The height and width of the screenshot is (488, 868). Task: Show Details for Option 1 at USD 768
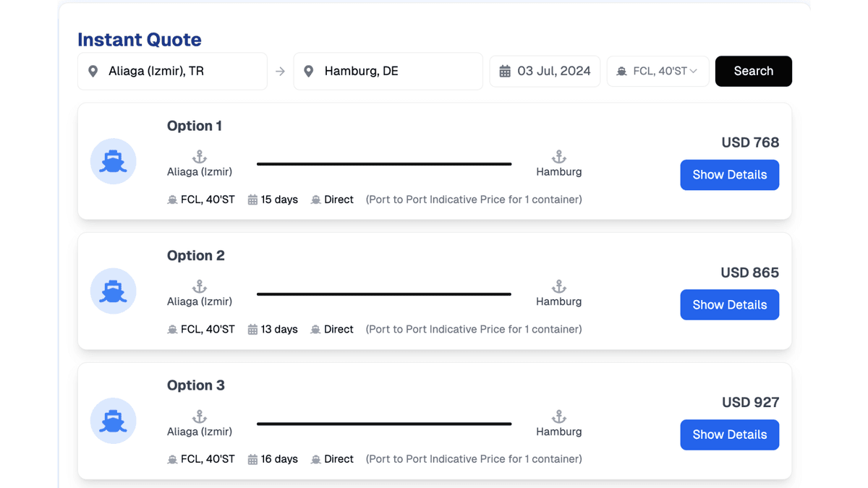point(729,175)
